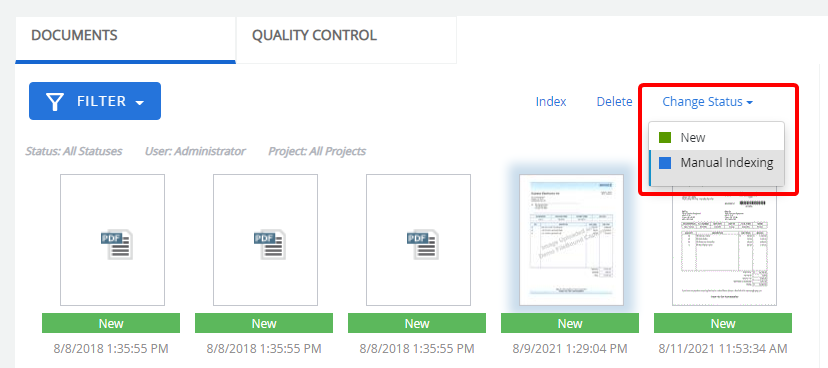Click PDF icon in first document

pos(116,244)
